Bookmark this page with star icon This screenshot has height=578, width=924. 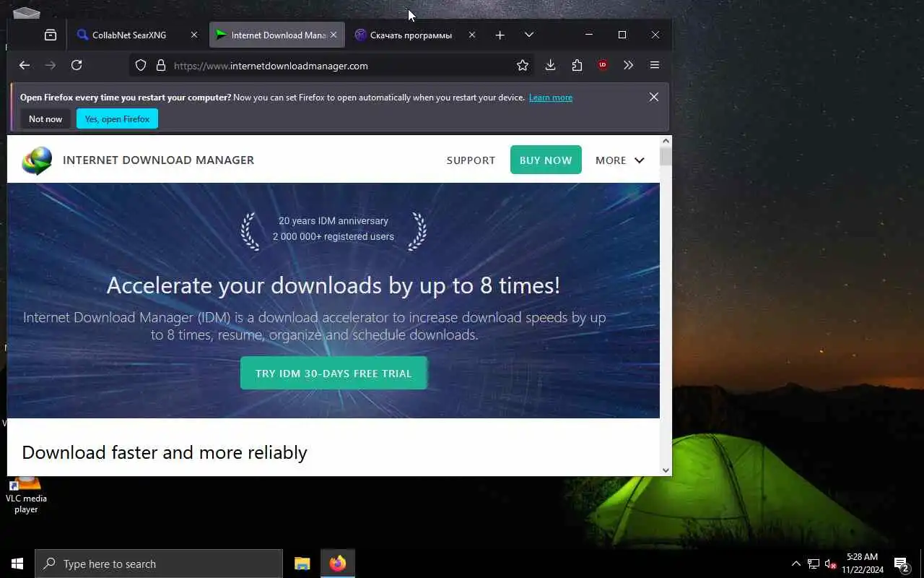[x=523, y=65]
